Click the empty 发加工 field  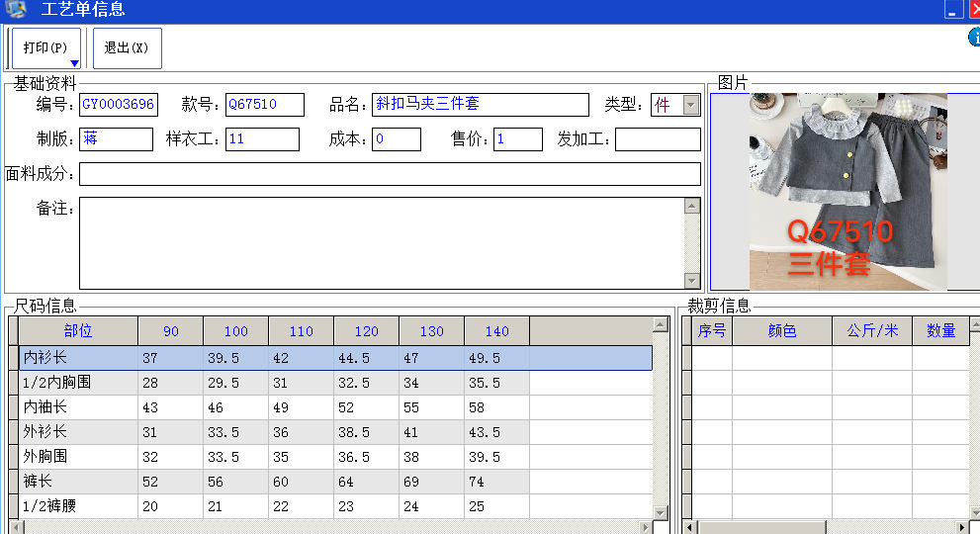658,139
